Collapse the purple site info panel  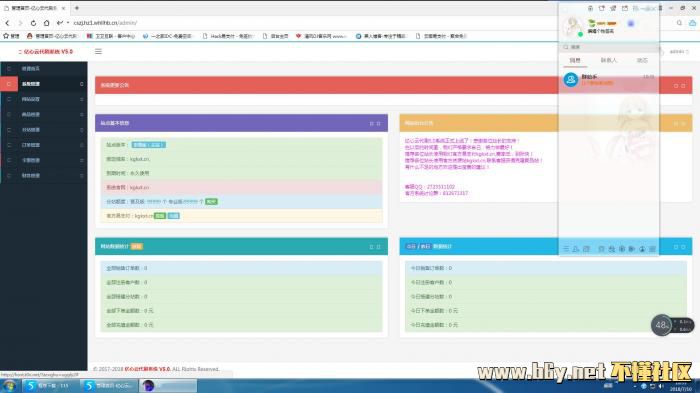pos(371,123)
